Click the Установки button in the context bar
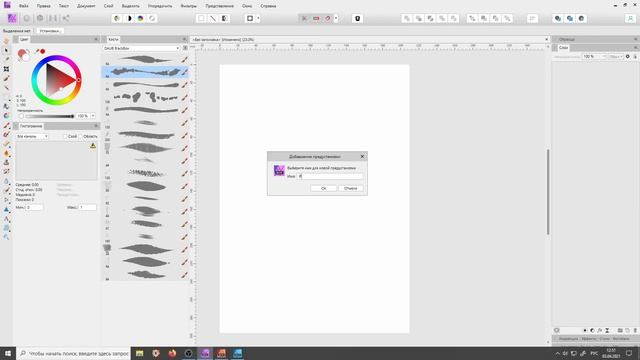Viewport: 640px width, 360px height. [50, 31]
